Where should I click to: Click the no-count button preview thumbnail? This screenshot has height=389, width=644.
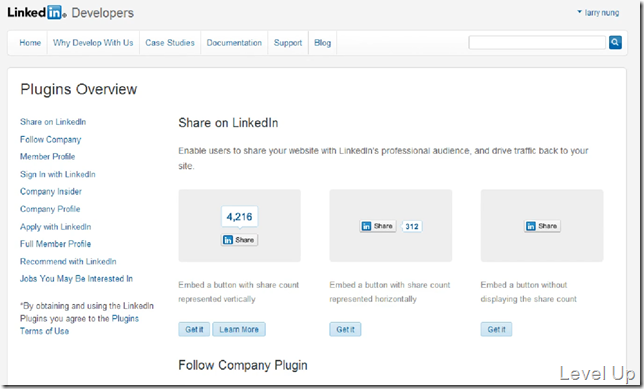pyautogui.click(x=542, y=226)
